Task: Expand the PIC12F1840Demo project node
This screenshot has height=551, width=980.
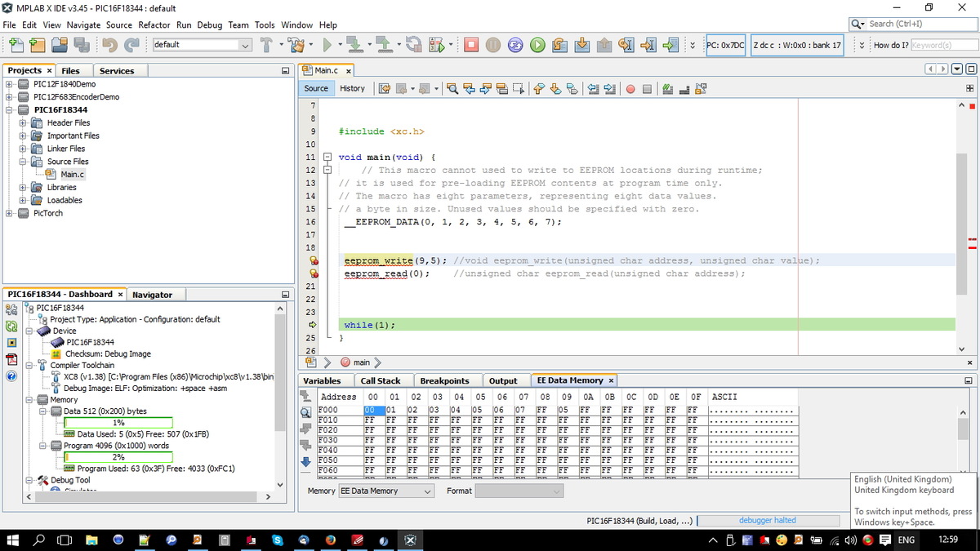Action: pyautogui.click(x=9, y=84)
